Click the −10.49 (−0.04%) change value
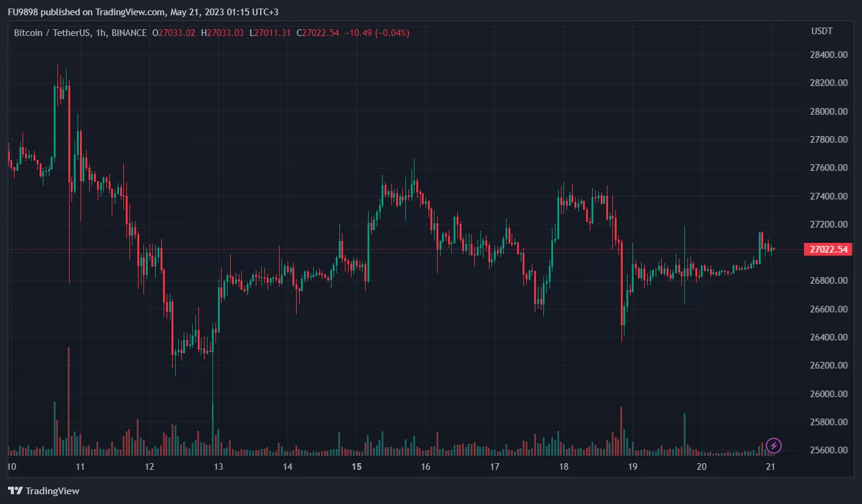 [377, 33]
